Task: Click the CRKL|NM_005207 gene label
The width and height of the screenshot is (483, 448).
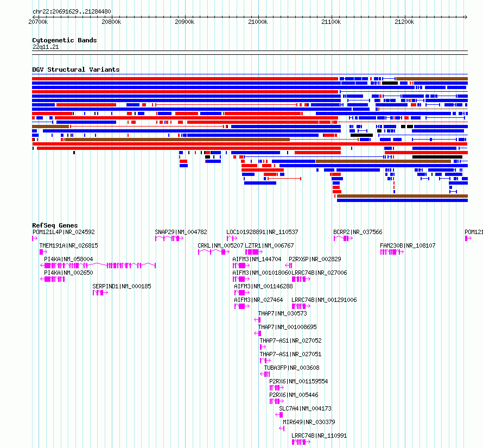Action: point(220,245)
